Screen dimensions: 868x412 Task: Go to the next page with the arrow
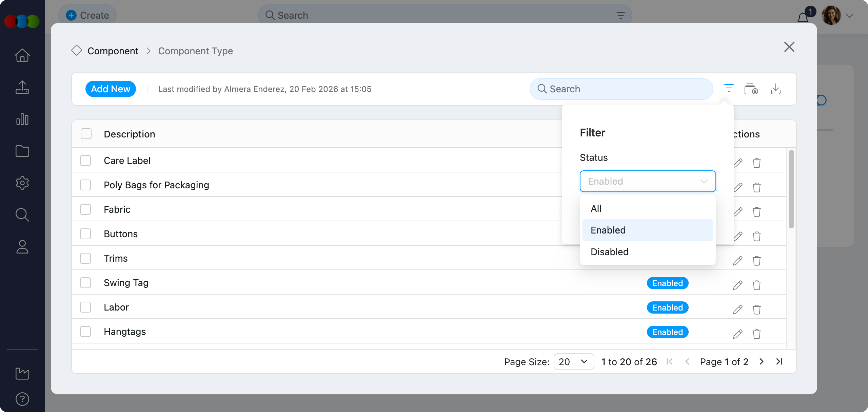762,362
